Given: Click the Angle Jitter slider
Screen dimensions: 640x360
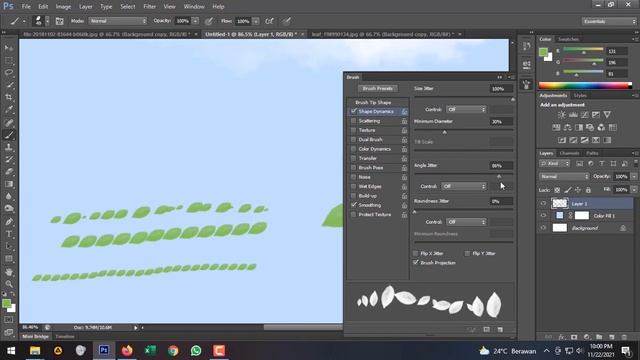Looking at the screenshot, I should click(464, 175).
